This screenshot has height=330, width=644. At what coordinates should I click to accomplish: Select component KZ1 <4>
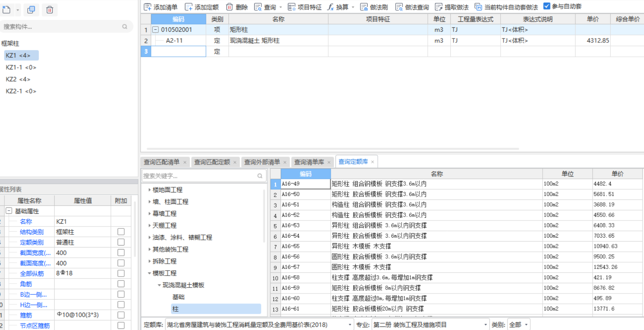(21, 55)
